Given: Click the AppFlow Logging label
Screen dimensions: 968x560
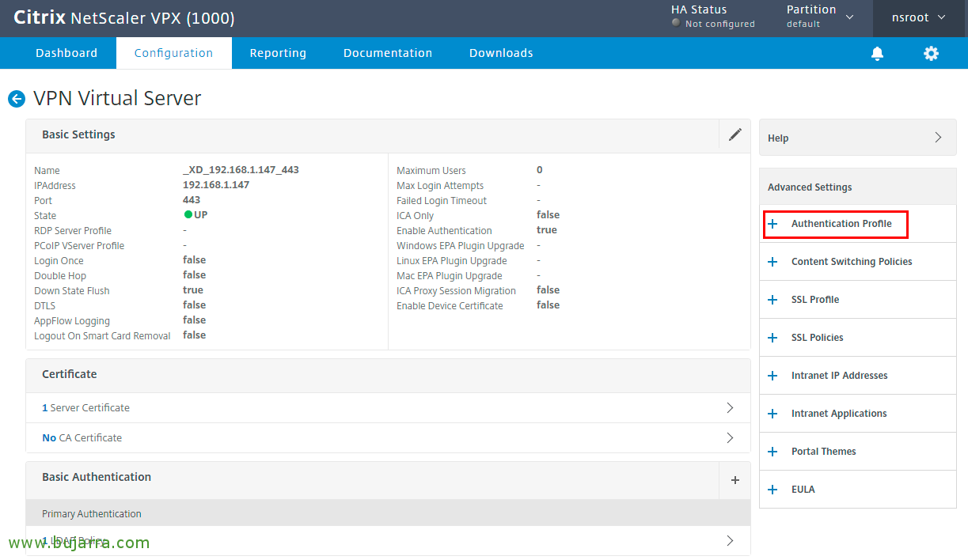Looking at the screenshot, I should 72,321.
